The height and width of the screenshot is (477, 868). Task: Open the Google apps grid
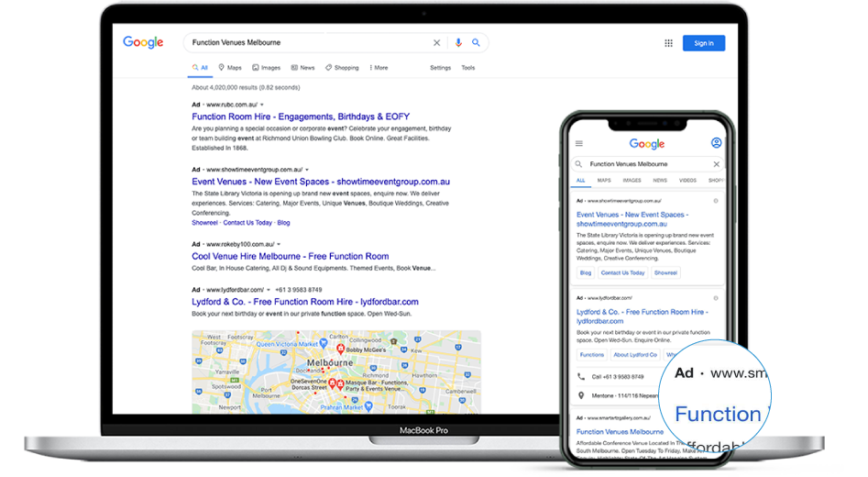[668, 43]
